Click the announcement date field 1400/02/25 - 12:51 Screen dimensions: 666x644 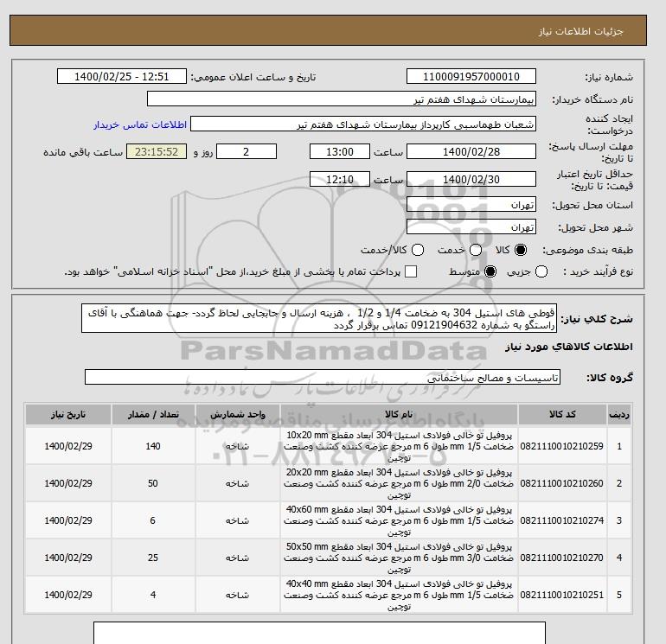click(x=121, y=76)
